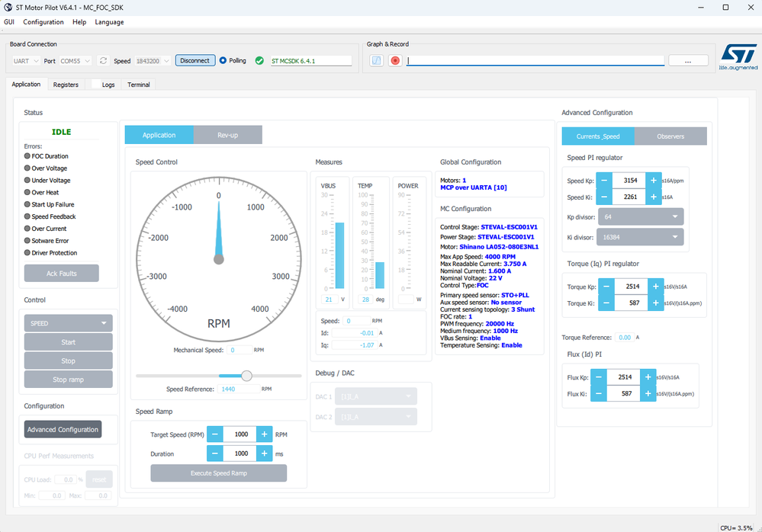Image resolution: width=762 pixels, height=532 pixels.
Task: Click the Torque Reference value field
Action: (625, 338)
